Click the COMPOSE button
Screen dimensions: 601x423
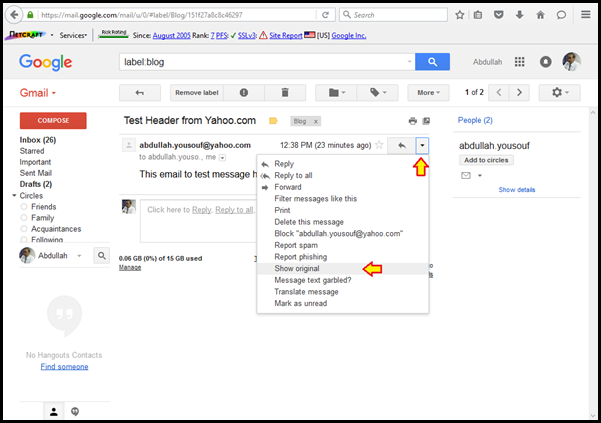point(53,120)
